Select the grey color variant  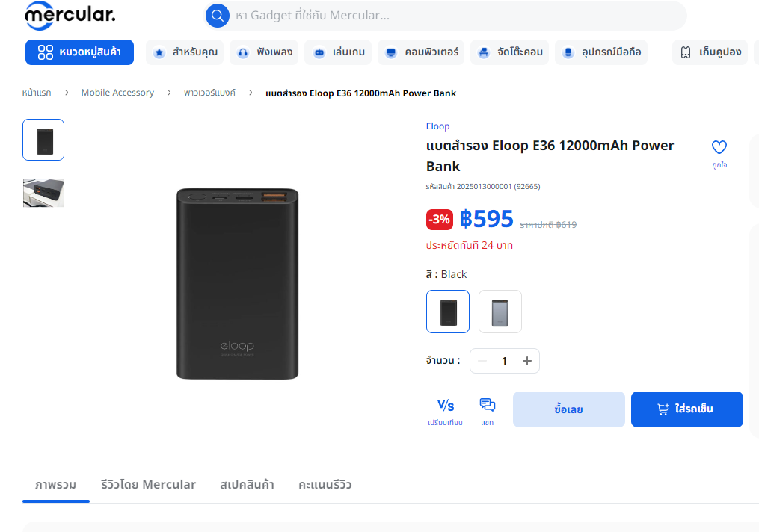[x=500, y=312]
